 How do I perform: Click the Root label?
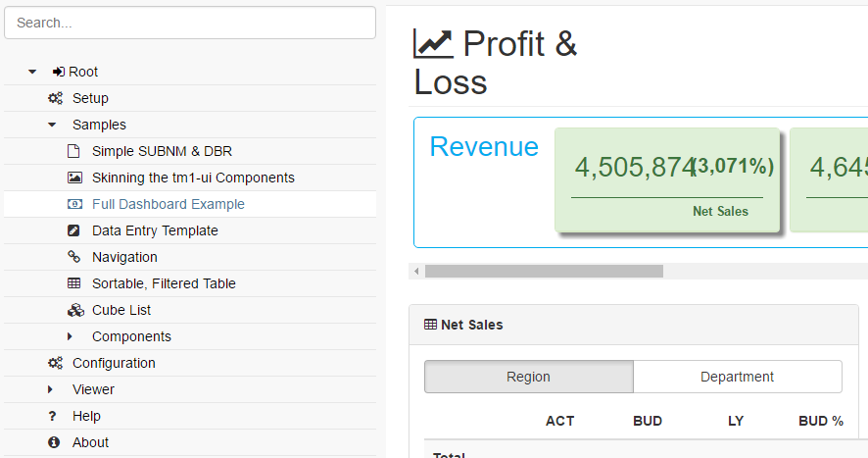click(83, 72)
